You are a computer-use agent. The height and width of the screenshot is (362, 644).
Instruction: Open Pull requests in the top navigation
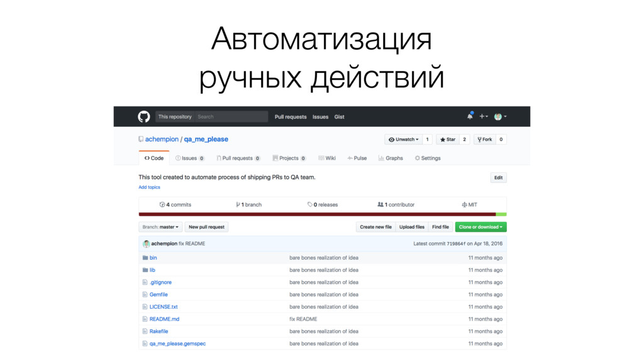291,117
